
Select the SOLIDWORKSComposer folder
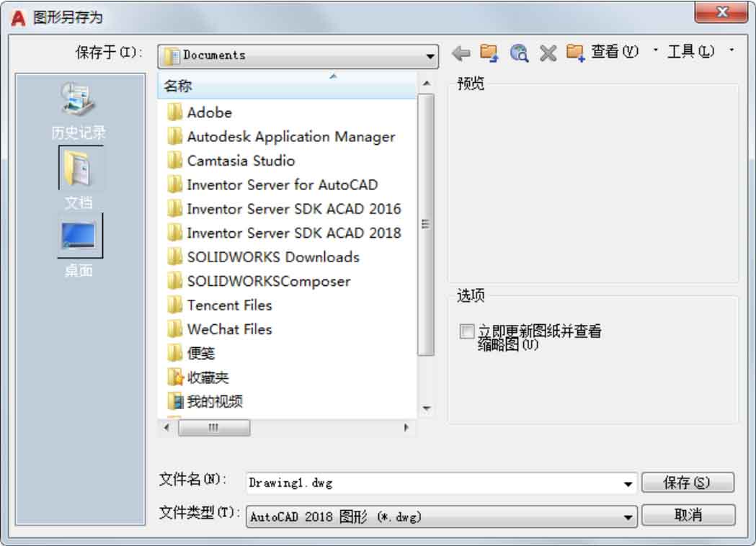point(259,281)
